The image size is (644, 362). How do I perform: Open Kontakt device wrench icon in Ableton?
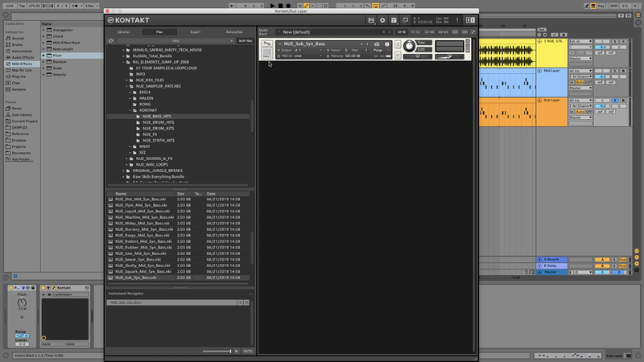pos(53,288)
